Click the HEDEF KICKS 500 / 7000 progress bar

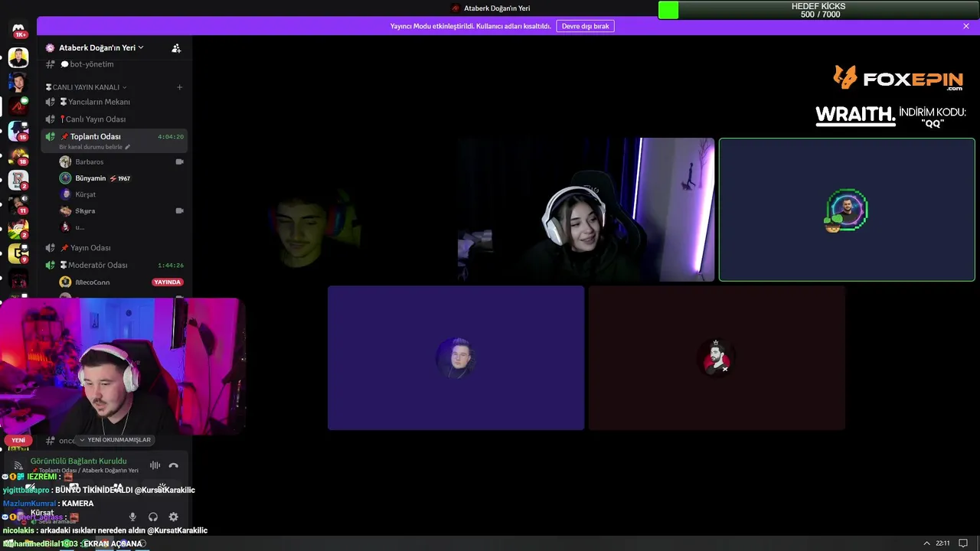coord(819,10)
